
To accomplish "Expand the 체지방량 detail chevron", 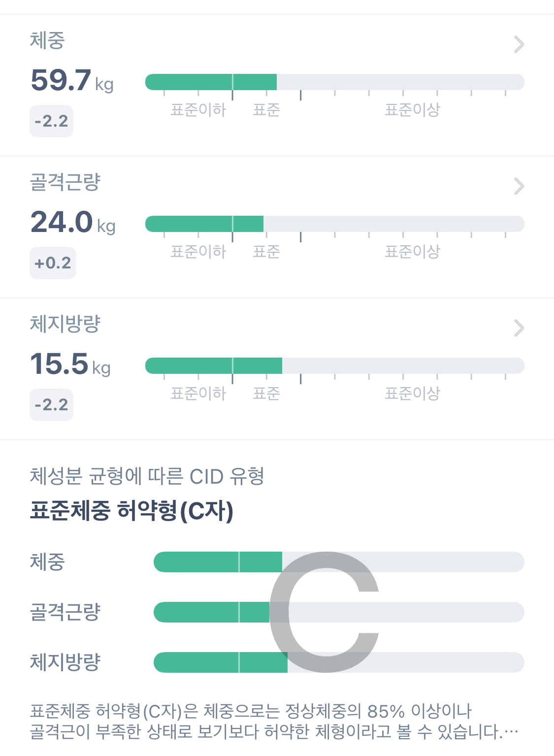I will coord(519,328).
